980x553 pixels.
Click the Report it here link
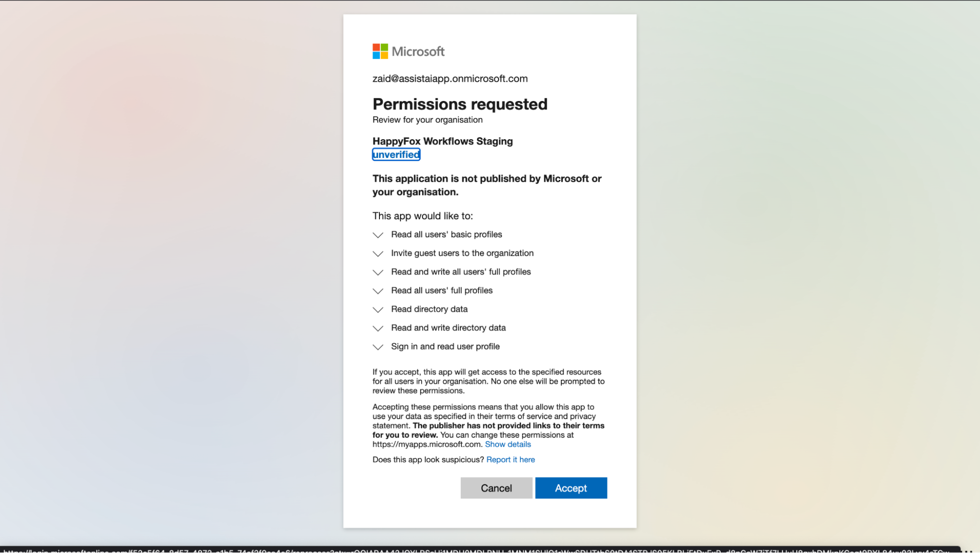click(x=510, y=459)
